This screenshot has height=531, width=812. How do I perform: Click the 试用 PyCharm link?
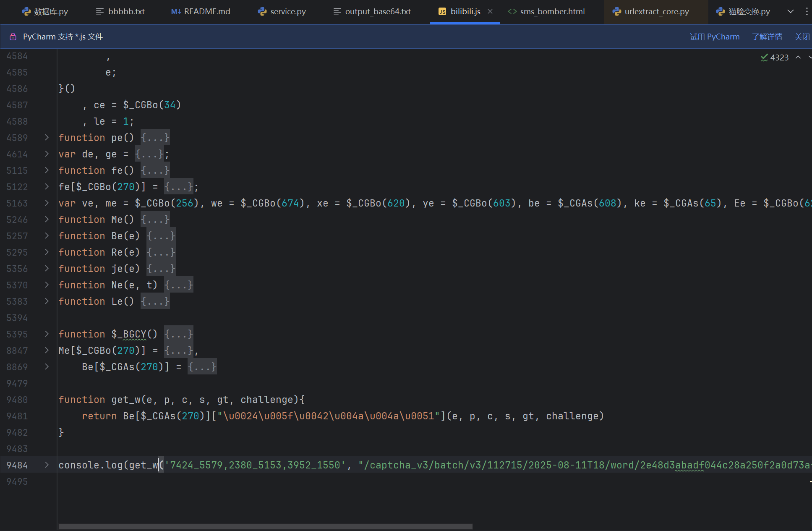pos(714,37)
